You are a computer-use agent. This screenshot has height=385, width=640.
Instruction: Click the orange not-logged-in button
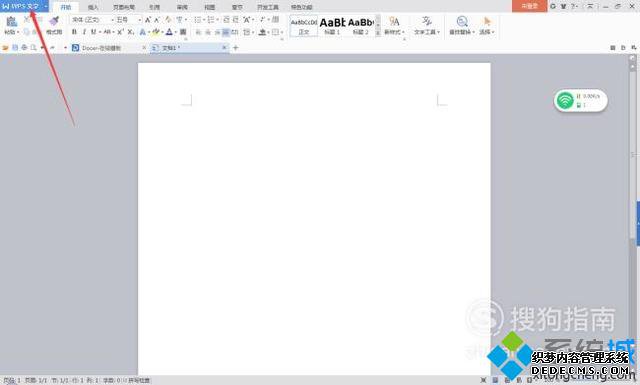[x=529, y=6]
